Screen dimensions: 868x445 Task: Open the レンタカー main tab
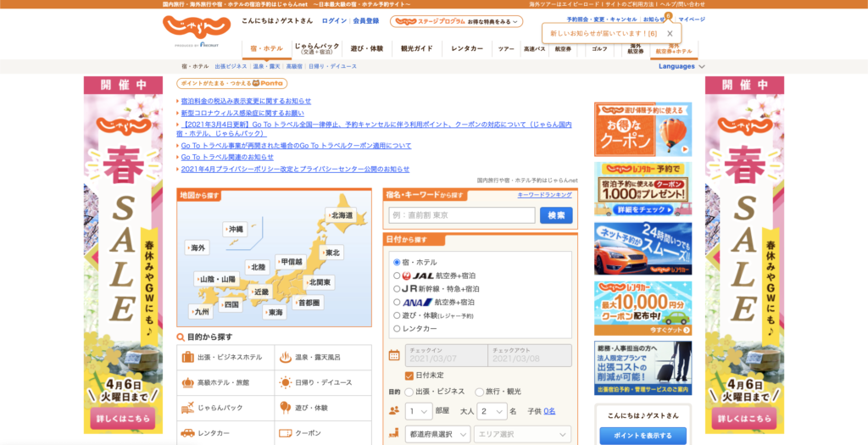pos(467,48)
